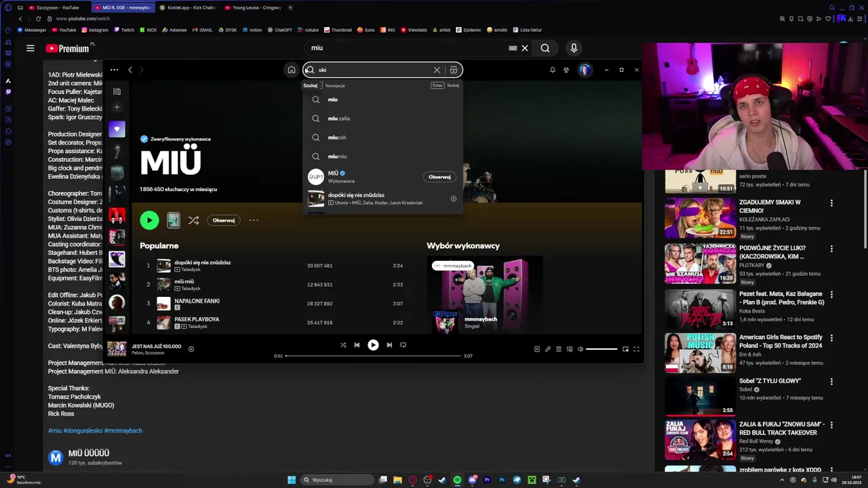This screenshot has height=488, width=868.
Task: Select 'miuosh' search suggestion
Action: click(x=382, y=138)
